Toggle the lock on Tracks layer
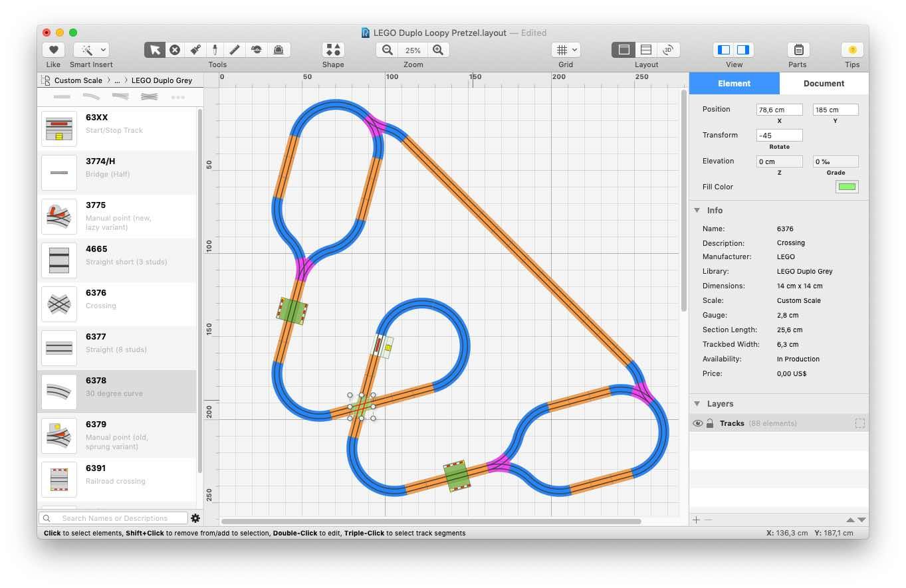The image size is (906, 588). pos(710,423)
